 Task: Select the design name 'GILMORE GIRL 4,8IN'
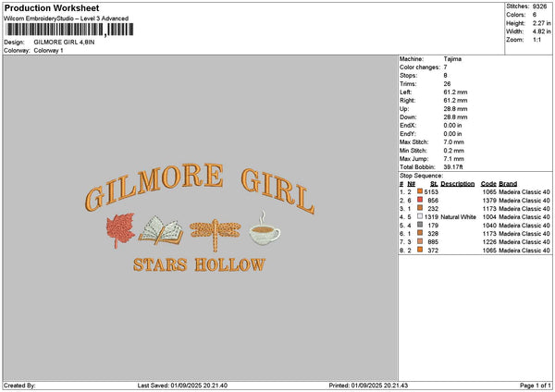(64, 43)
